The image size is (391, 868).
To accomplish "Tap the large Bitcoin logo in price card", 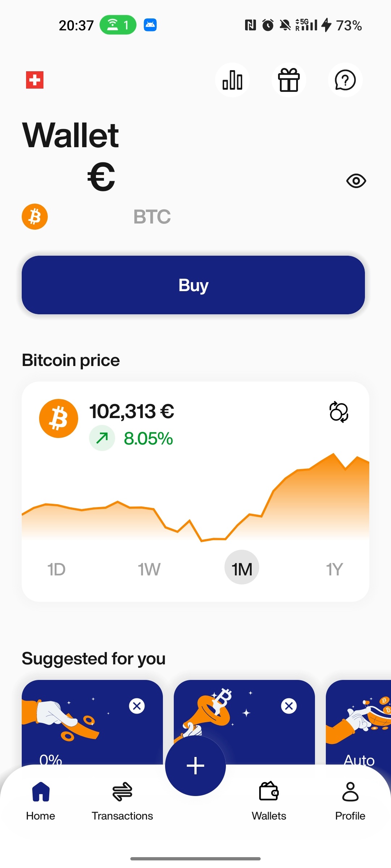I will tap(59, 418).
